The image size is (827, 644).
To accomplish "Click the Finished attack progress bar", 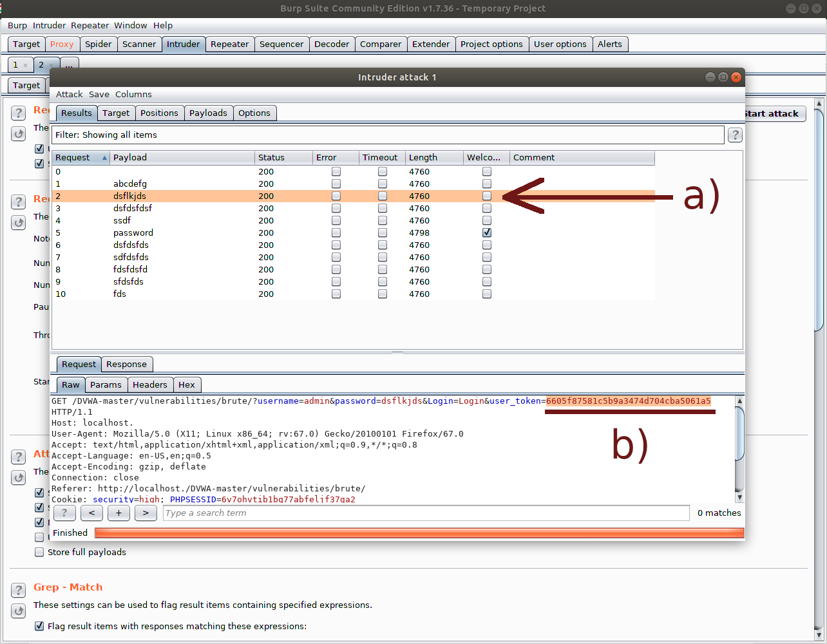I will 419,533.
